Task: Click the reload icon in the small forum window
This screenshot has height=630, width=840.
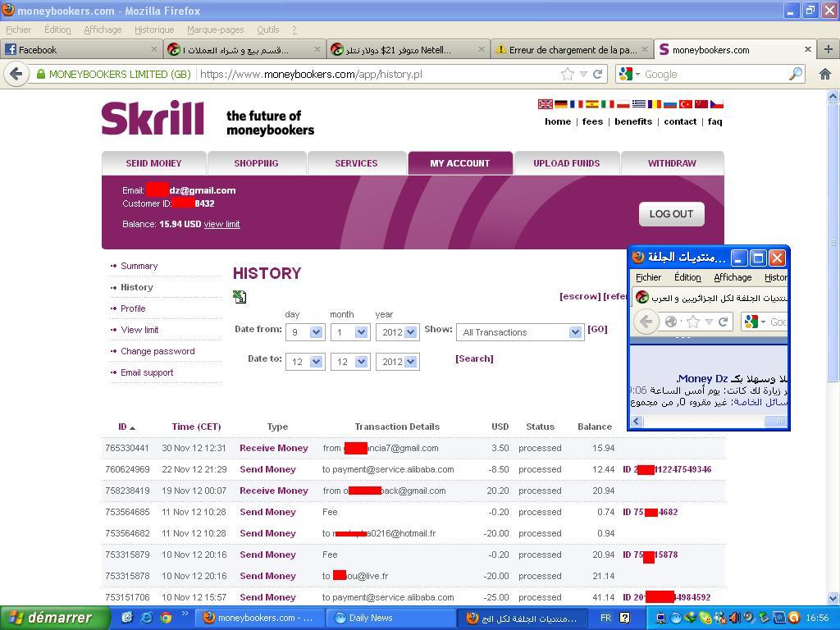Action: pos(723,322)
